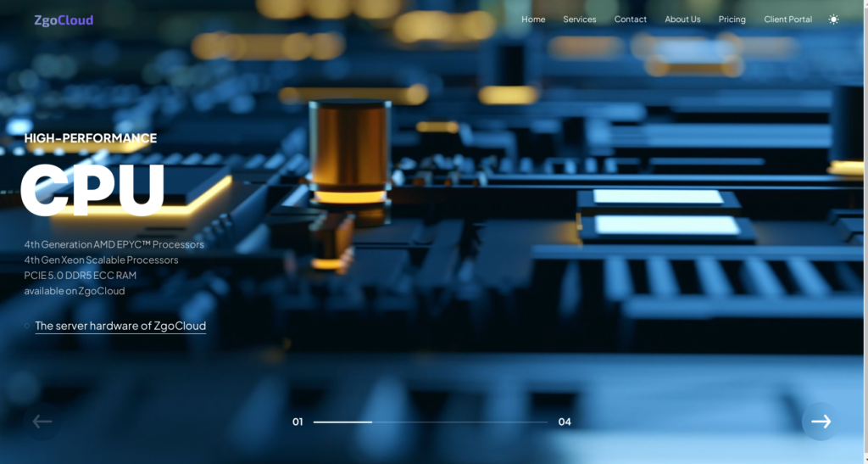Click the ZgoCloud logo
Viewport: 868px width, 464px height.
pos(64,20)
